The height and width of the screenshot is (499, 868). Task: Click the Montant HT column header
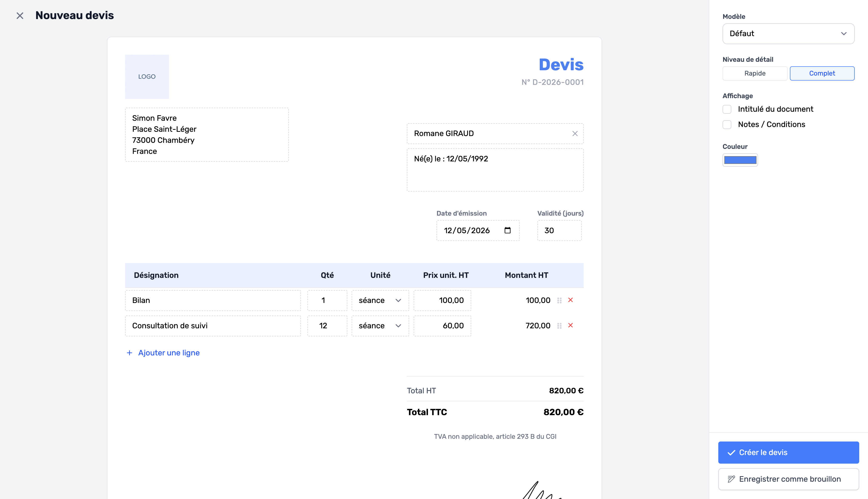pyautogui.click(x=526, y=275)
